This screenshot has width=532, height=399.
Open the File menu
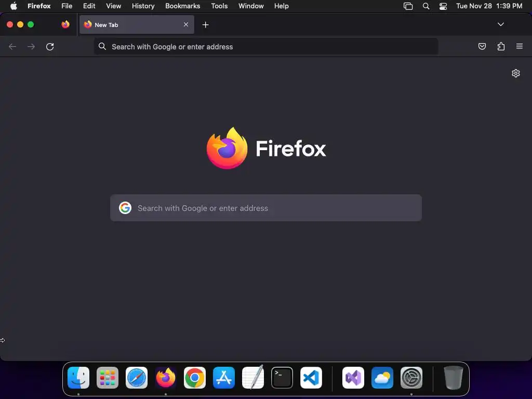click(67, 6)
